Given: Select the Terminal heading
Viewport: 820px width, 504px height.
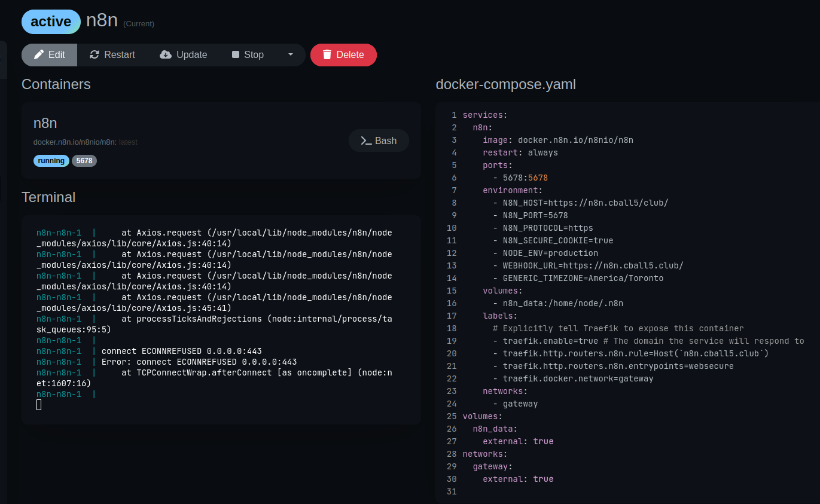Looking at the screenshot, I should (x=48, y=197).
